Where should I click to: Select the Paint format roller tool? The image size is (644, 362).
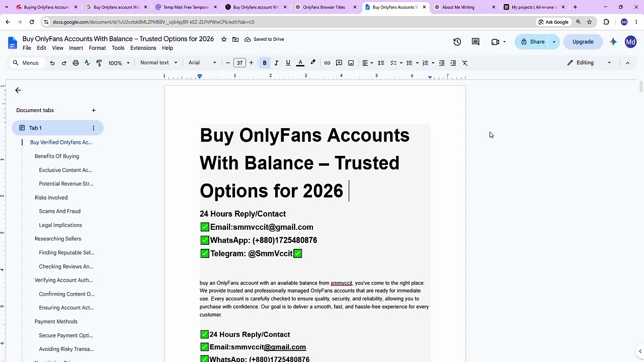point(99,63)
